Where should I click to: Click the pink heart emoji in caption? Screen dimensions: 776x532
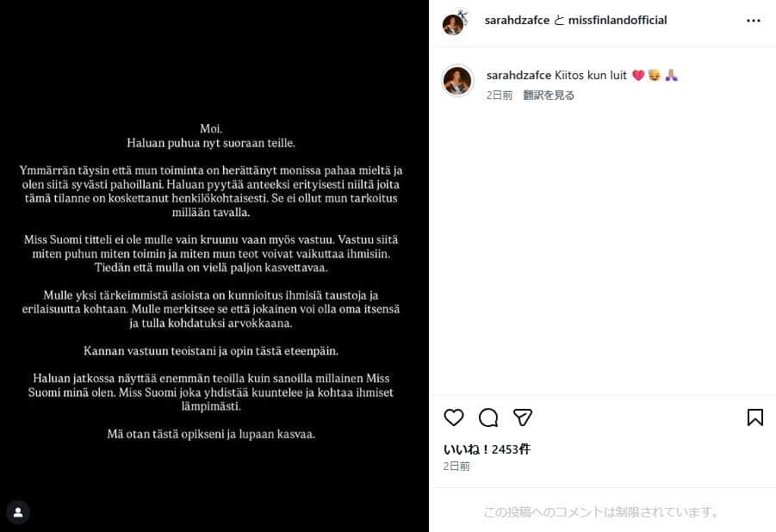[x=638, y=75]
